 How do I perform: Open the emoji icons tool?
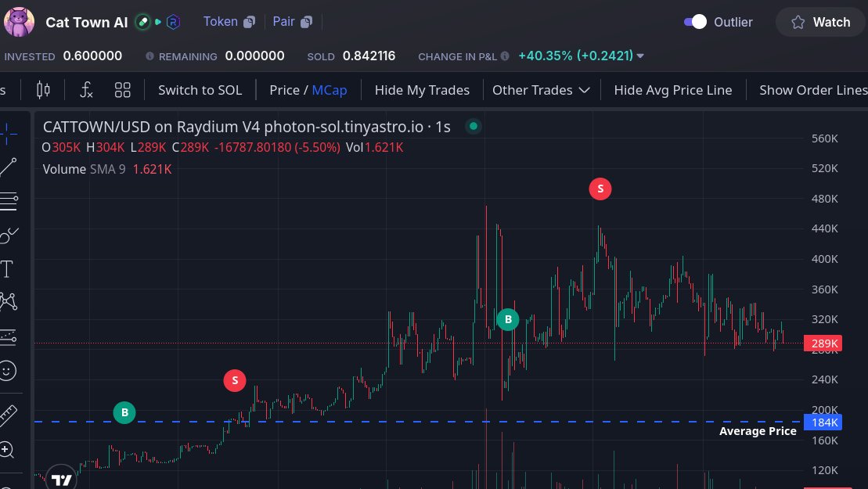tap(8, 370)
